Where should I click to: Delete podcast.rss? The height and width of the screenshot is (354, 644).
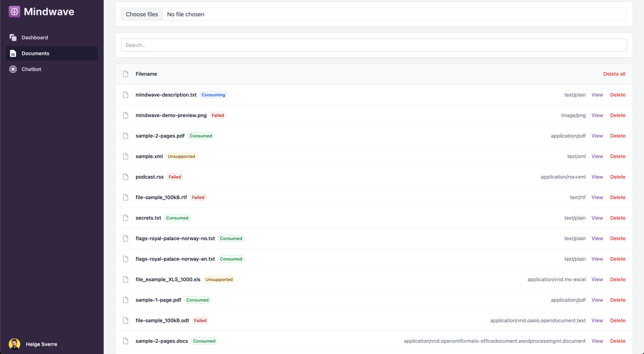pyautogui.click(x=618, y=177)
